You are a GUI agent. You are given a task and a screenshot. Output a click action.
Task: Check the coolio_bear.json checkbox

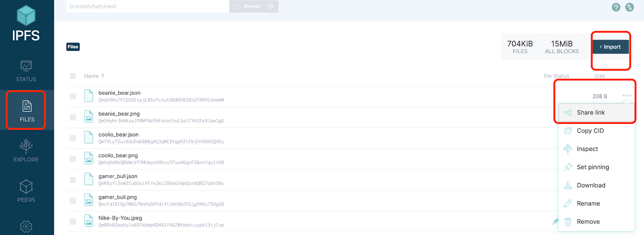(73, 138)
